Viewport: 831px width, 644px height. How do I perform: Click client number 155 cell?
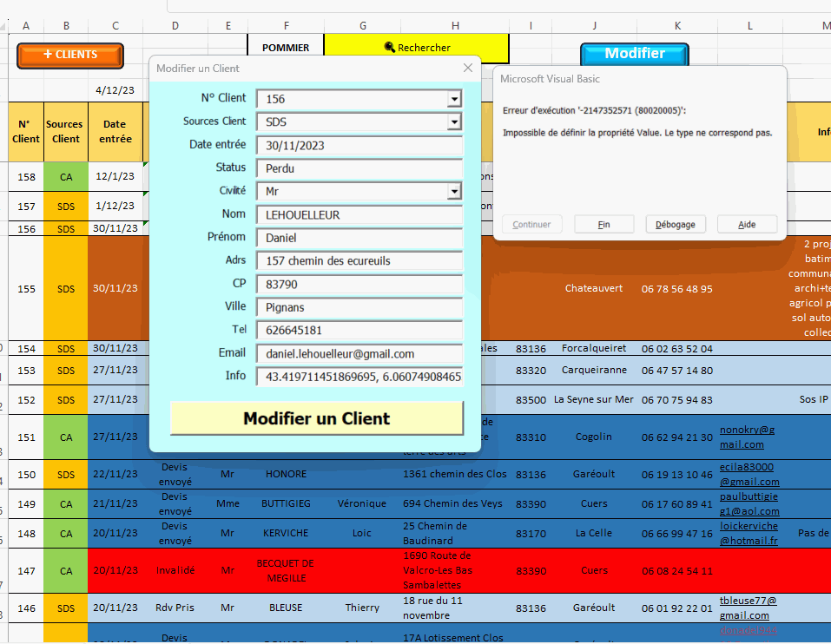26,289
